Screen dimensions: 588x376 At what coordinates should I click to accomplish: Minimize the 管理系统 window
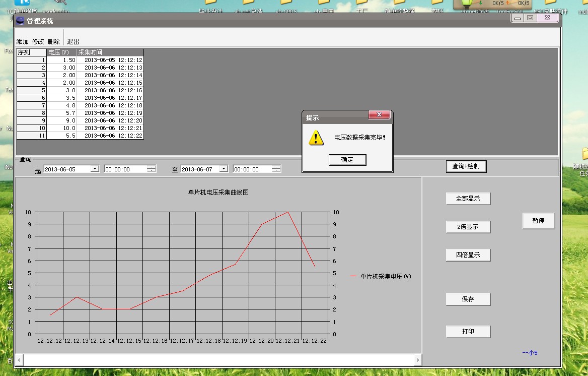click(x=518, y=18)
